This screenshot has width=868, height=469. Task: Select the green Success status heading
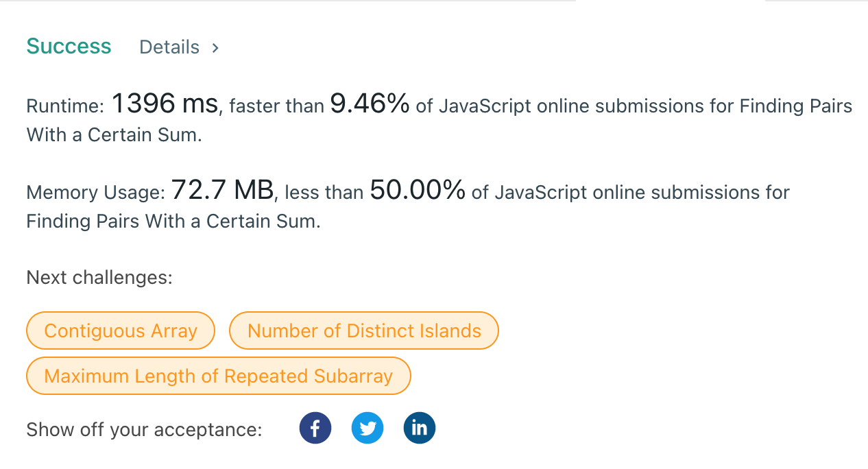click(x=69, y=46)
